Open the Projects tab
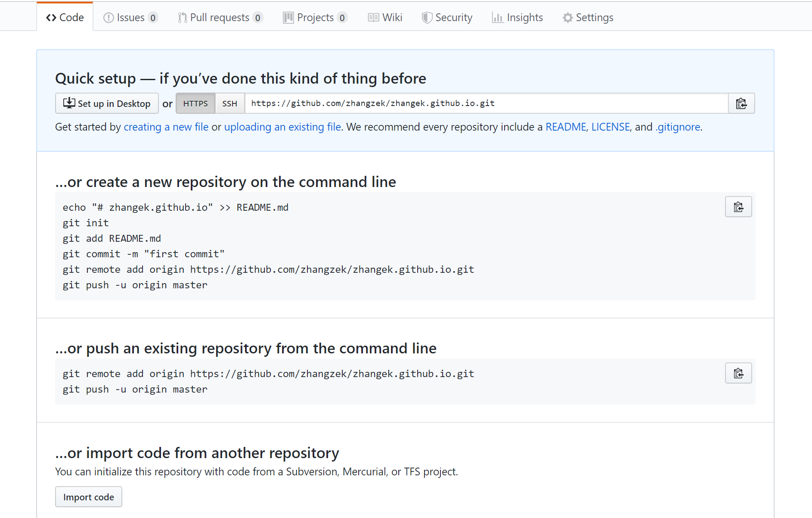812x518 pixels. pyautogui.click(x=315, y=17)
